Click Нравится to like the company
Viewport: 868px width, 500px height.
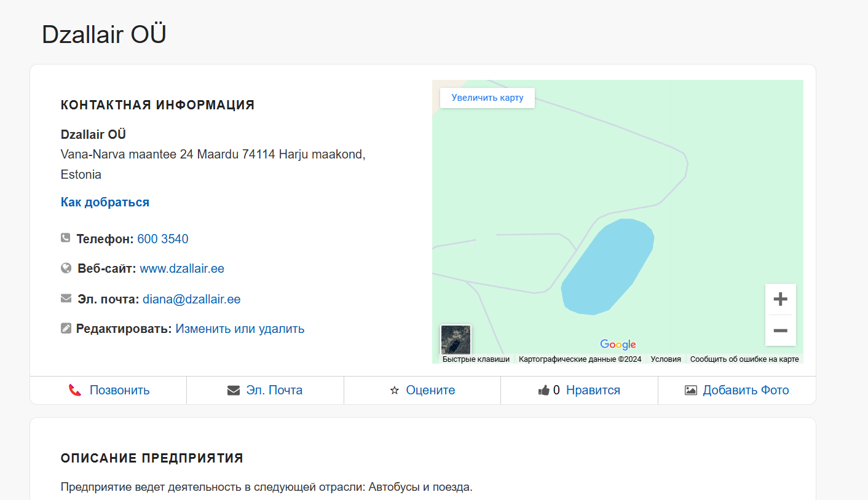(x=593, y=390)
